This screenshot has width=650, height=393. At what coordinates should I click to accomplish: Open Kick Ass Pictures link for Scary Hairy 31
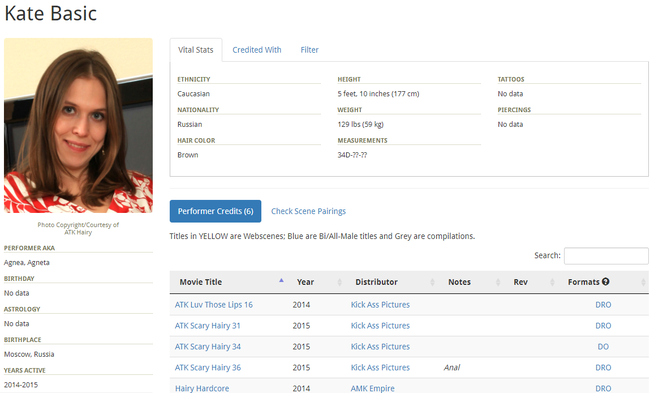tap(380, 325)
